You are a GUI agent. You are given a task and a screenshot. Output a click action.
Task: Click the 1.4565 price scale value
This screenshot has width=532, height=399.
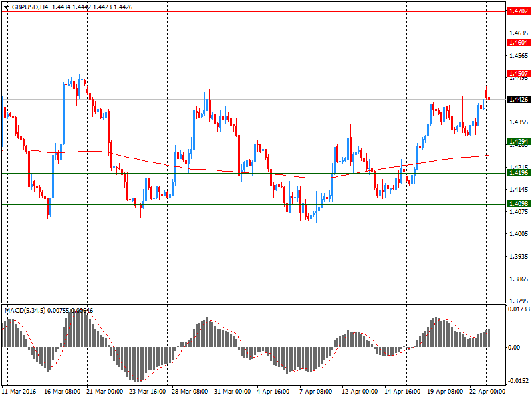(x=519, y=56)
